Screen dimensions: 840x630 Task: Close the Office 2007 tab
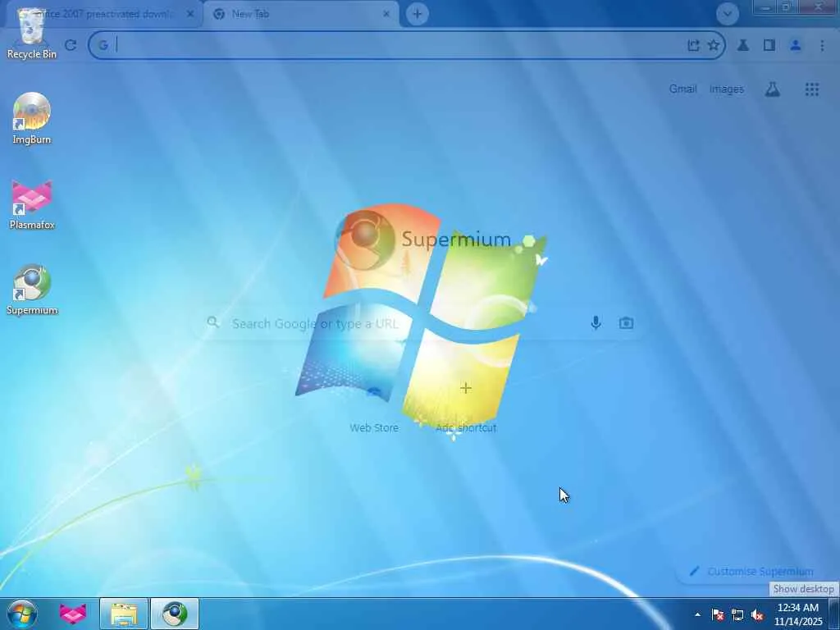click(190, 14)
